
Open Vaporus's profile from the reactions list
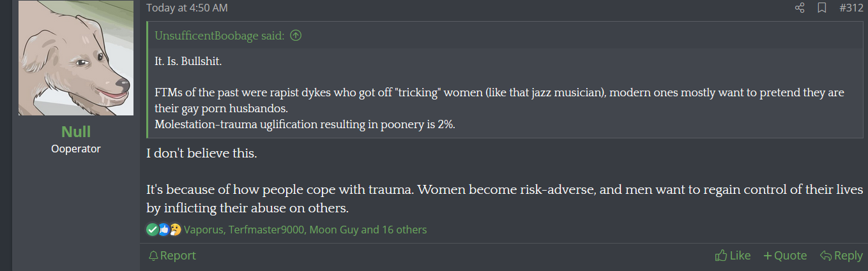tap(203, 230)
